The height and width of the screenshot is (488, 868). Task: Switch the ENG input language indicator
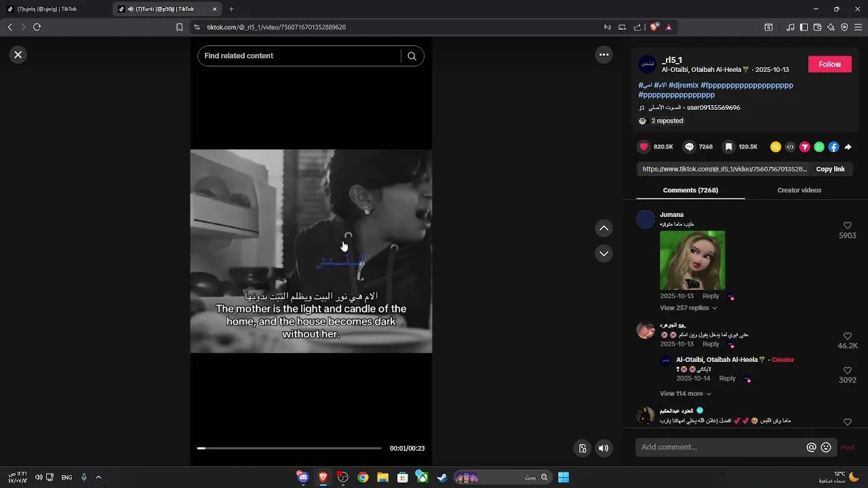pos(66,477)
